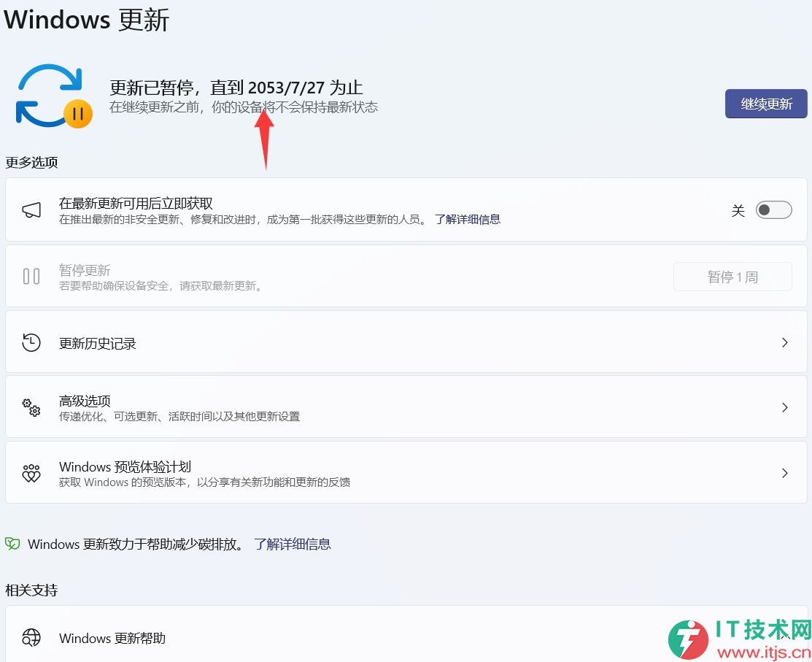Click the 暂停 1 周 button
The width and height of the screenshot is (812, 662).
(732, 277)
